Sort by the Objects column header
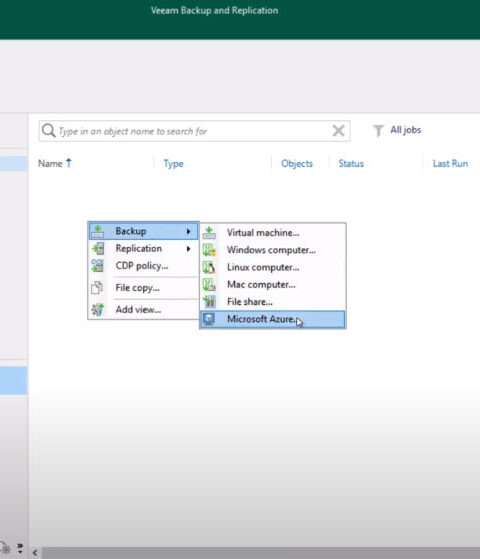 pyautogui.click(x=297, y=164)
